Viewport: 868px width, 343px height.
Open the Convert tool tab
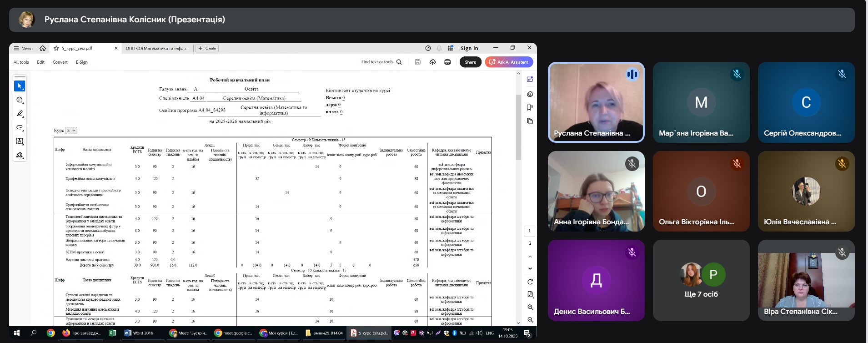[60, 62]
